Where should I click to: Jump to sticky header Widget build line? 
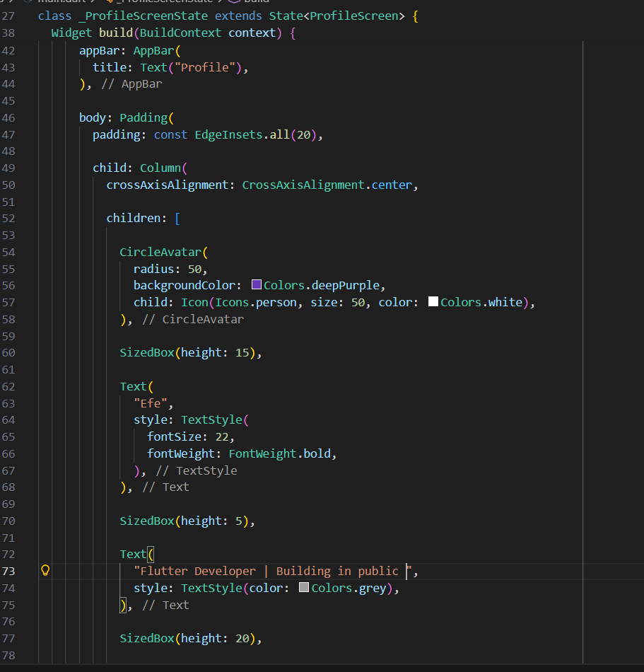[173, 33]
